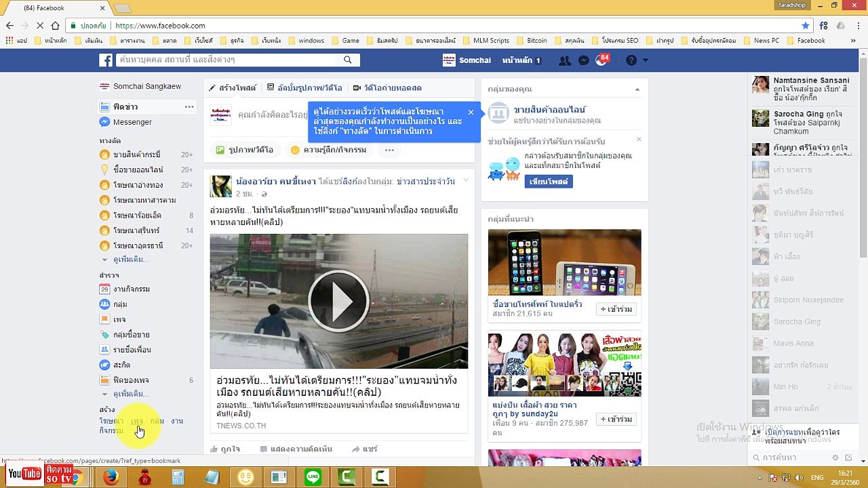Join the แบ่งปัน เสื้อผ้า group with เข้าร่วม
The image size is (868, 488).
click(616, 419)
